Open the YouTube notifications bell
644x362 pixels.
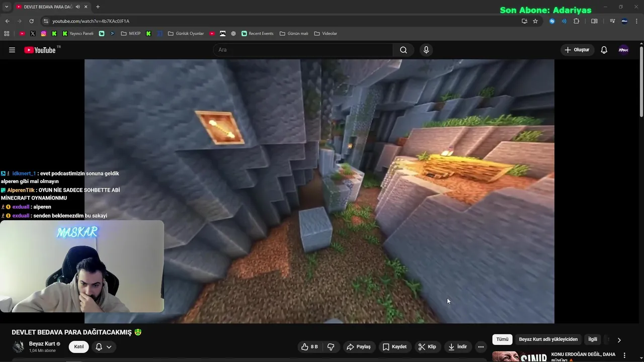(604, 50)
